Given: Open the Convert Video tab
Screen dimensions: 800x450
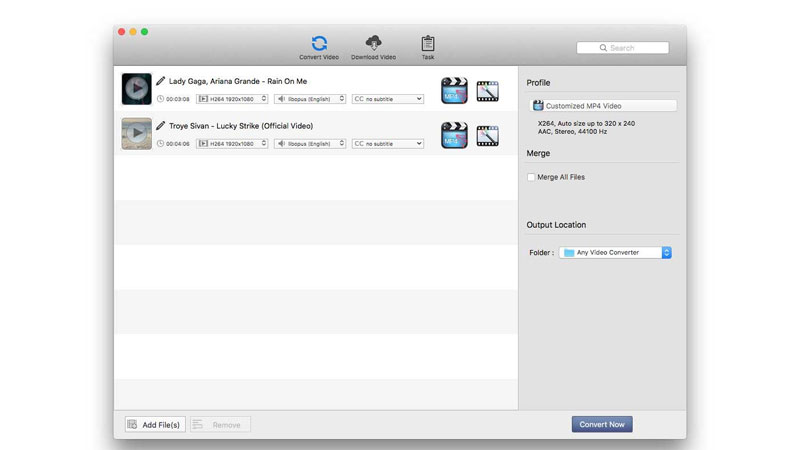Looking at the screenshot, I should [x=319, y=48].
